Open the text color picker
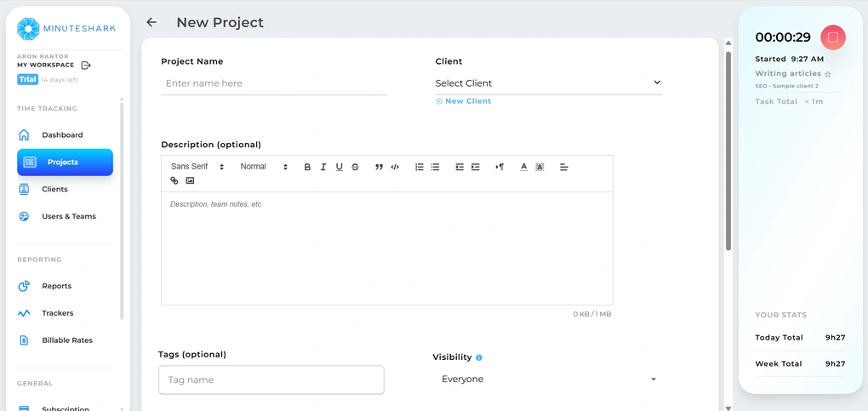Screen dimensions: 868x411 [x=523, y=167]
